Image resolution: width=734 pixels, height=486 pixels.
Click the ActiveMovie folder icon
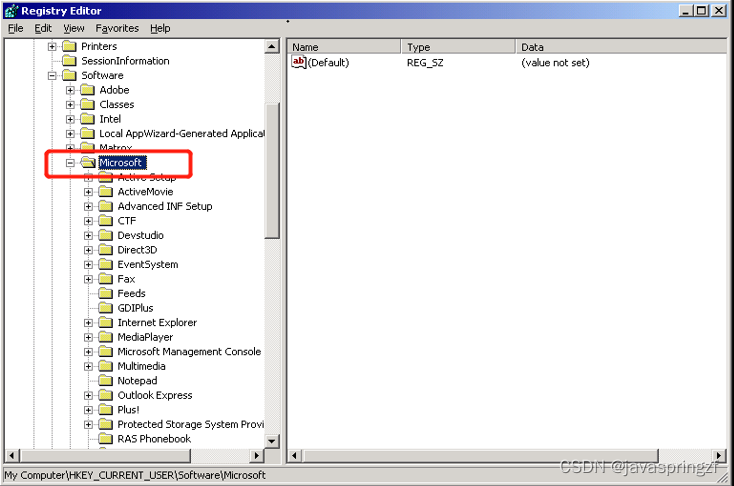[x=106, y=191]
